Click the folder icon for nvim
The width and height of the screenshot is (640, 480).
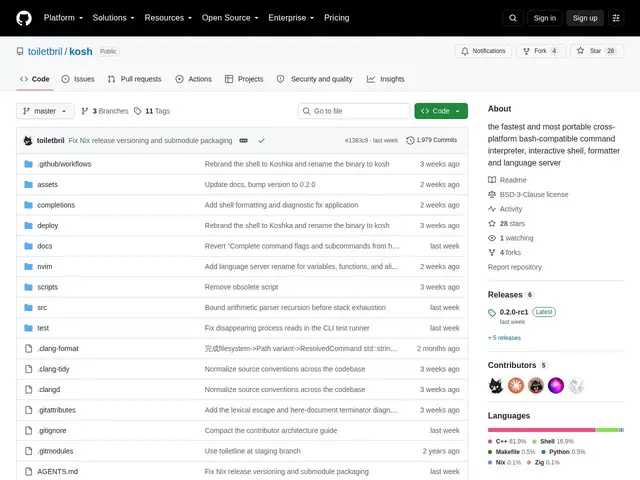pyautogui.click(x=28, y=267)
